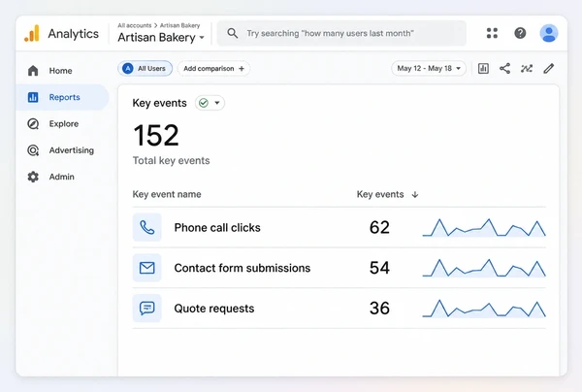Open Admin in the sidebar
The width and height of the screenshot is (582, 392).
click(62, 177)
